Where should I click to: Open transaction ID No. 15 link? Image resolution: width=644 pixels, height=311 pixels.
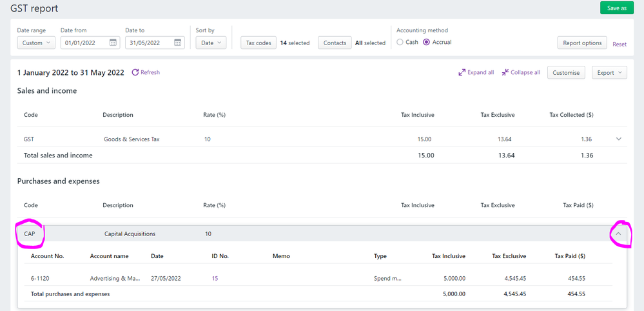pos(215,278)
